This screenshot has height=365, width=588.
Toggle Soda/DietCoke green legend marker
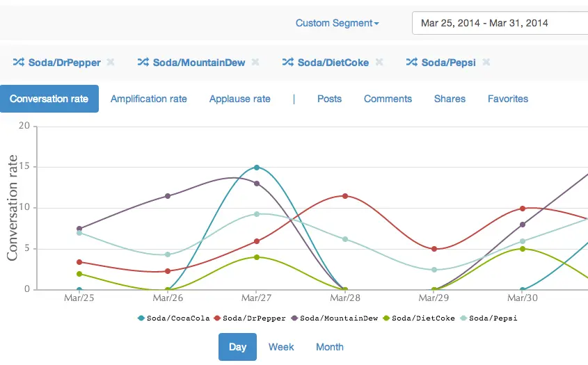pyautogui.click(x=387, y=318)
